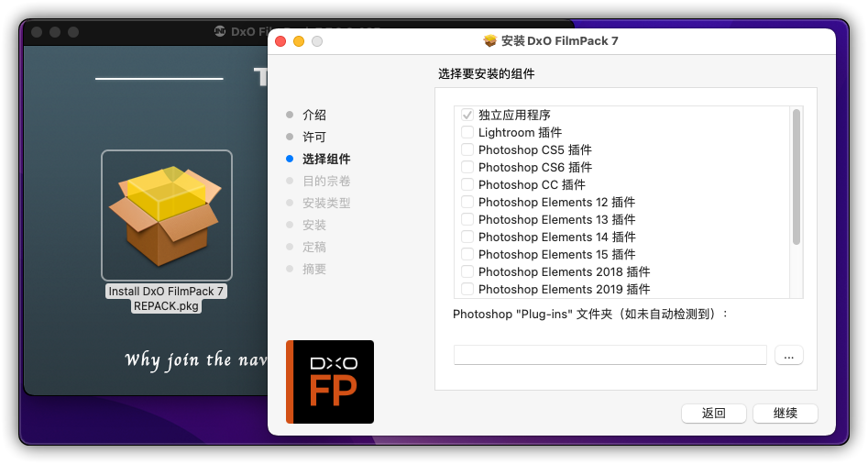868x464 pixels.
Task: Check Photoshop Elements 13 插件
Action: tap(467, 220)
